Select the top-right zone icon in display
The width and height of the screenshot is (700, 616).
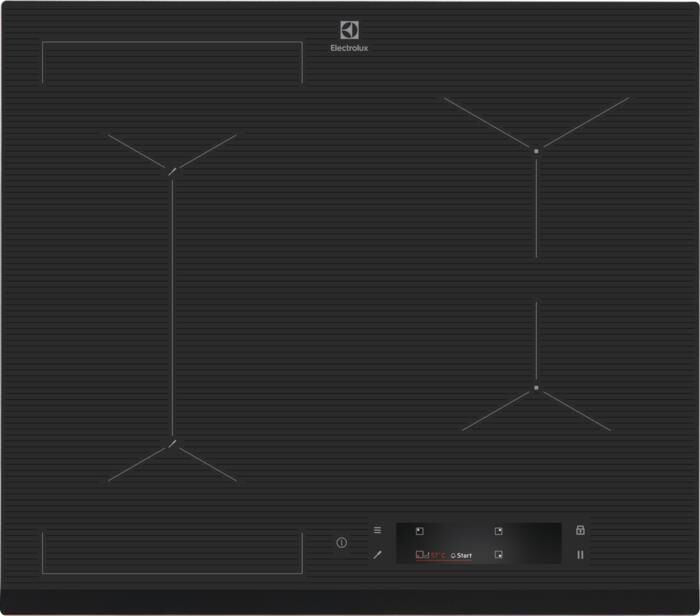(498, 531)
